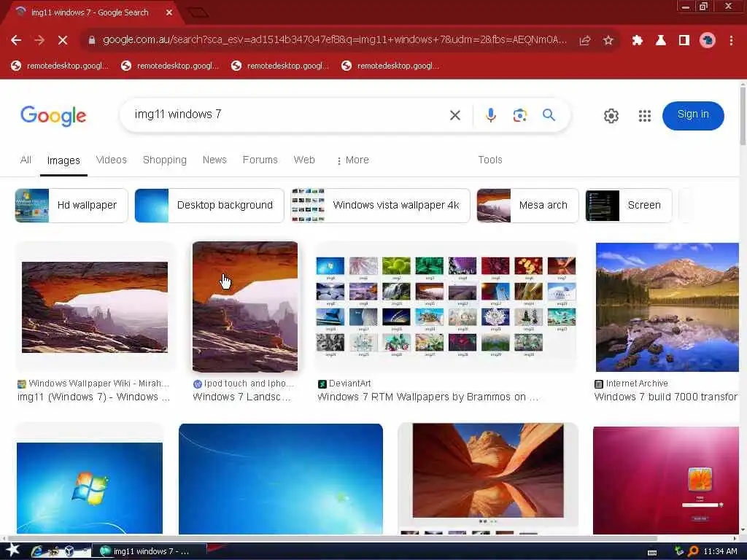Click the Chrome Labs flask icon
Viewport: 747px width, 560px height.
coord(661,41)
